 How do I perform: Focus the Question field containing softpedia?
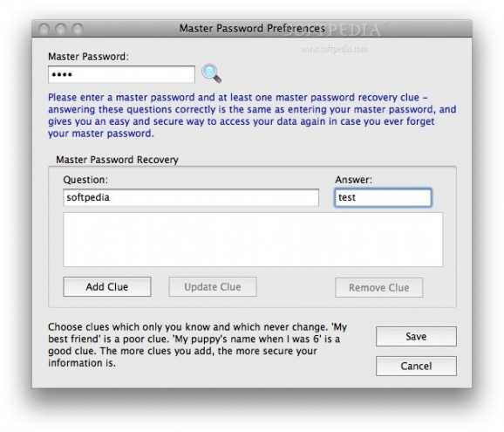click(x=191, y=197)
